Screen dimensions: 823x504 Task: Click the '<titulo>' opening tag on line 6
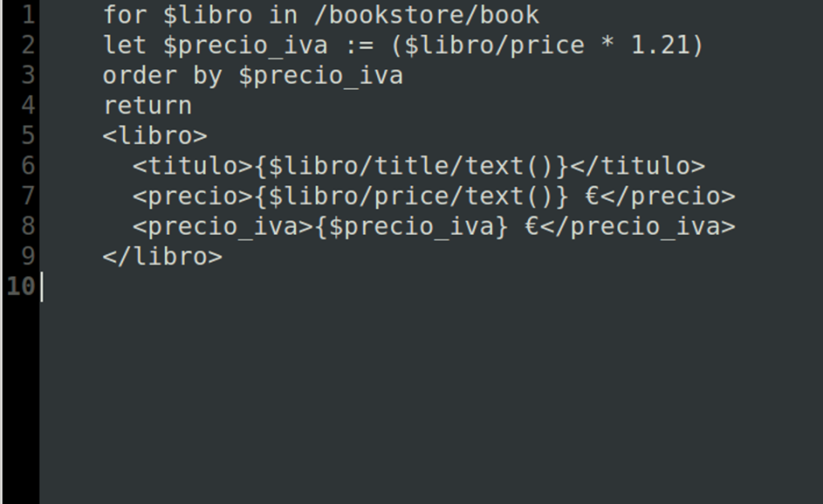193,166
